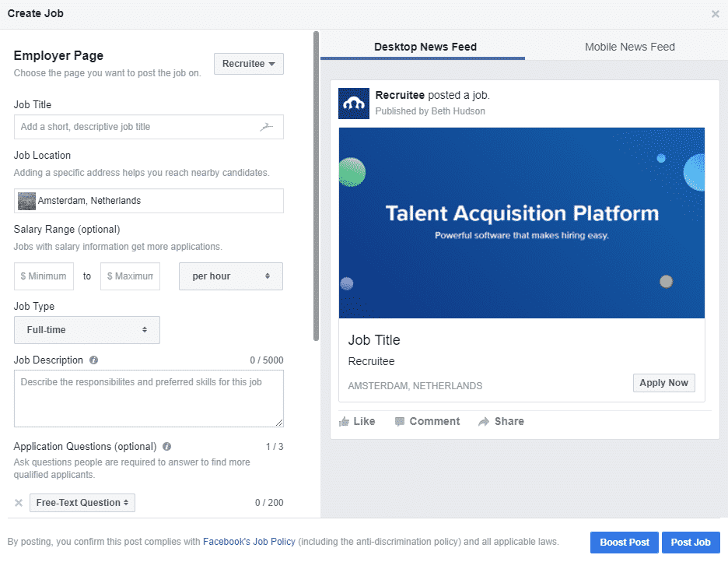This screenshot has width=728, height=562.
Task: Open Facebook's Job Policy link
Action: pos(249,542)
